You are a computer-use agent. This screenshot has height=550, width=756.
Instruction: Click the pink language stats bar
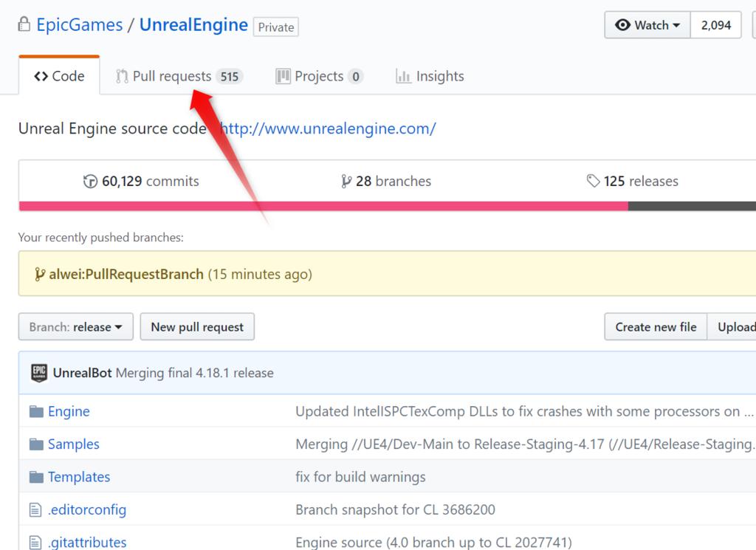(323, 206)
